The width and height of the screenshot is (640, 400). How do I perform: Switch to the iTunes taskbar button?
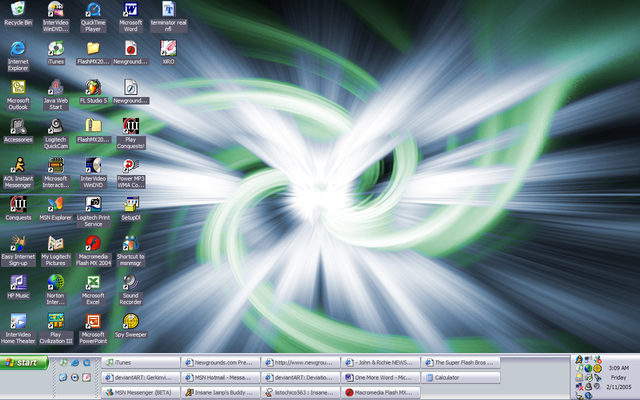pos(140,362)
